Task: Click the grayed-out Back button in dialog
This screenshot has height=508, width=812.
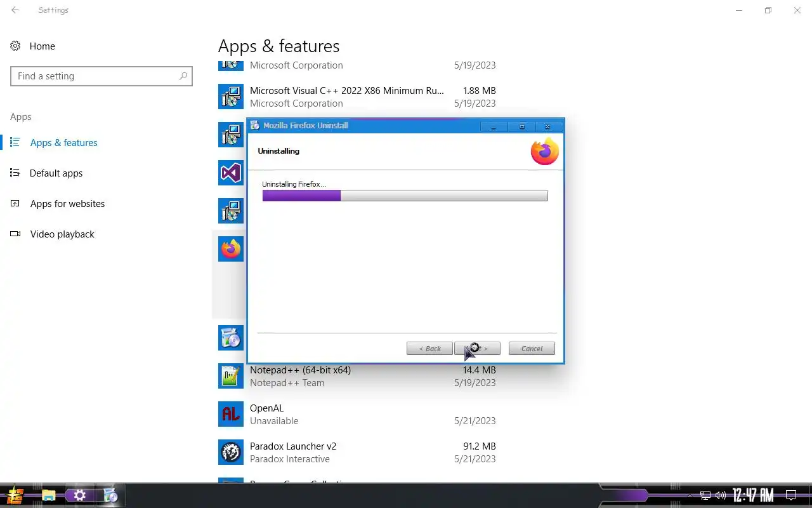Action: (429, 349)
